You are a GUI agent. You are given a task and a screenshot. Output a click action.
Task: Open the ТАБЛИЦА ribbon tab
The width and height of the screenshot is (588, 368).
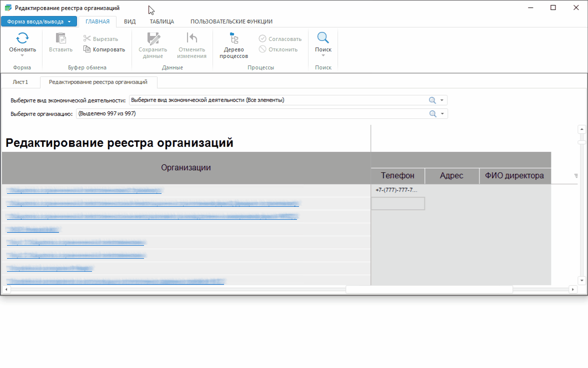pyautogui.click(x=161, y=21)
